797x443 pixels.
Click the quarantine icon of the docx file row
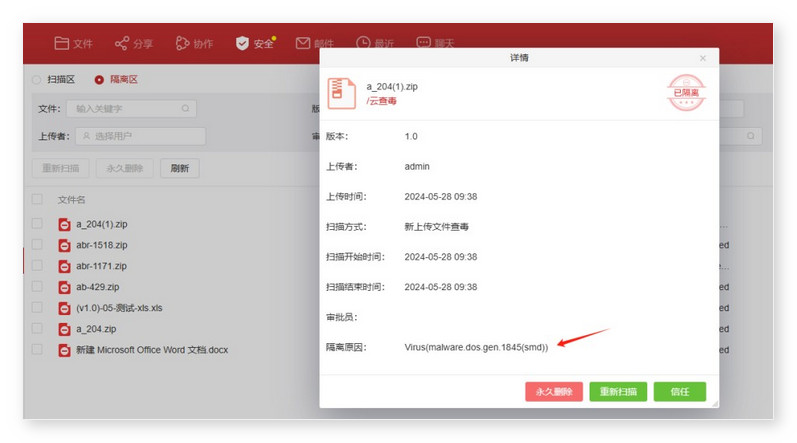(64, 350)
